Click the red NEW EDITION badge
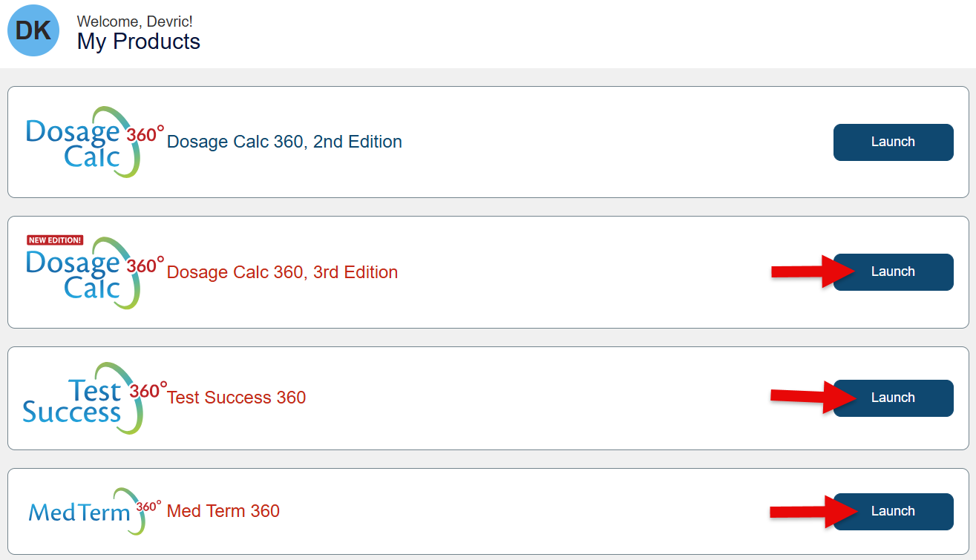The width and height of the screenshot is (976, 560). [x=55, y=240]
